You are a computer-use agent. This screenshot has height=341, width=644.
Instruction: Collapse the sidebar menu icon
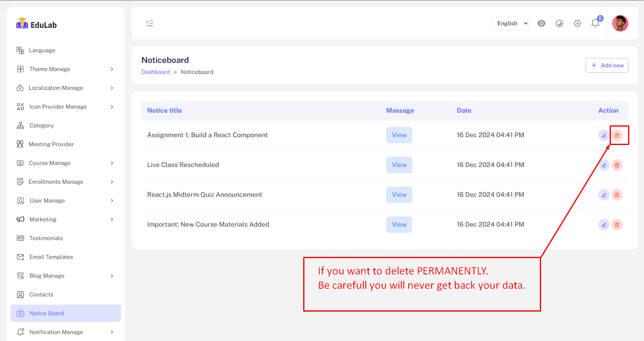[x=150, y=23]
